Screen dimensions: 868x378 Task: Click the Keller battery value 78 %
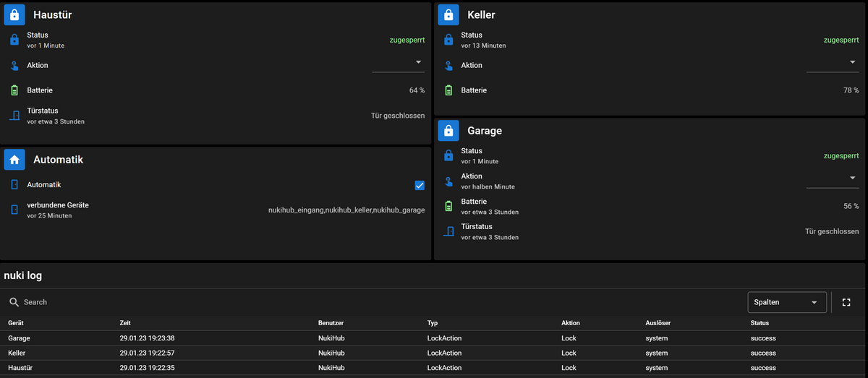[x=851, y=90]
